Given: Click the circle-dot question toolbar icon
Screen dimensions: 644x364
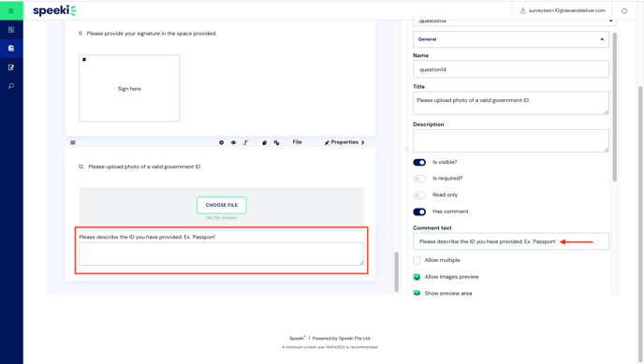Looking at the screenshot, I should pos(221,142).
